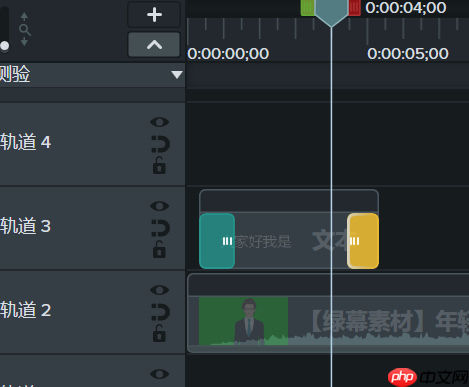Toggle visibility eye for 轨道 4
This screenshot has width=469, height=387.
coord(159,122)
